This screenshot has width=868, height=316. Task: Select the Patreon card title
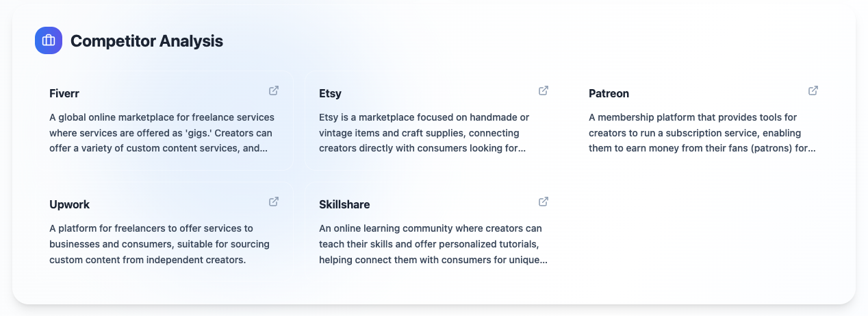609,93
